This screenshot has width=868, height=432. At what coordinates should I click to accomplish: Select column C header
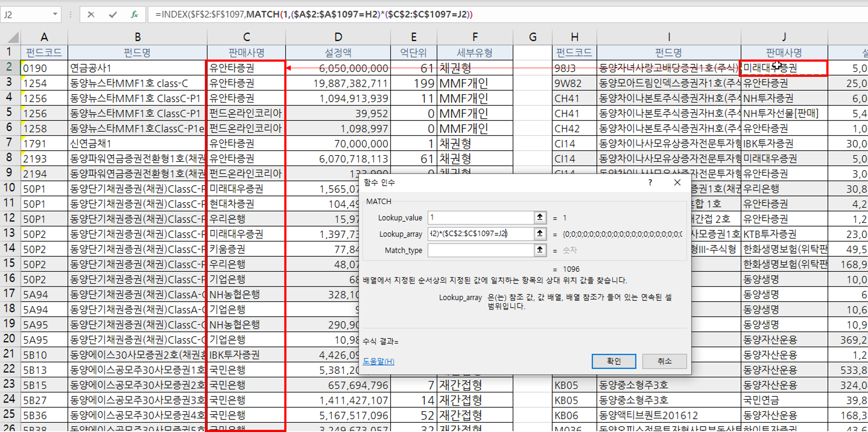(x=247, y=37)
